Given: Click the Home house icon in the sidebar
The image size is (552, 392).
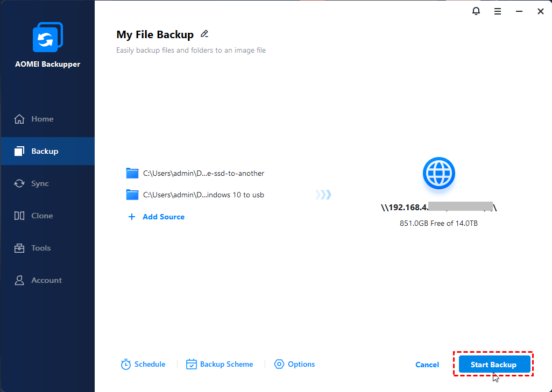Looking at the screenshot, I should [19, 119].
